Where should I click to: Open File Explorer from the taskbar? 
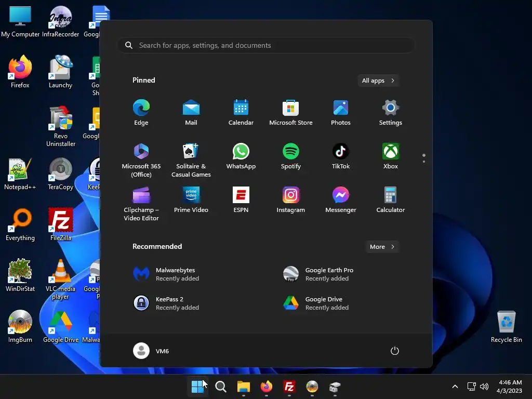(x=243, y=387)
